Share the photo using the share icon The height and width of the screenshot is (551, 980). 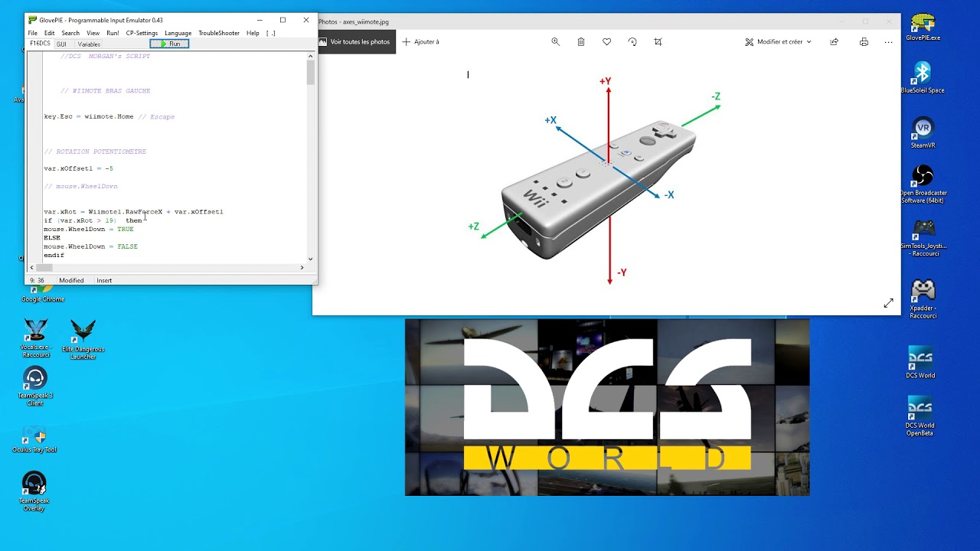tap(835, 42)
